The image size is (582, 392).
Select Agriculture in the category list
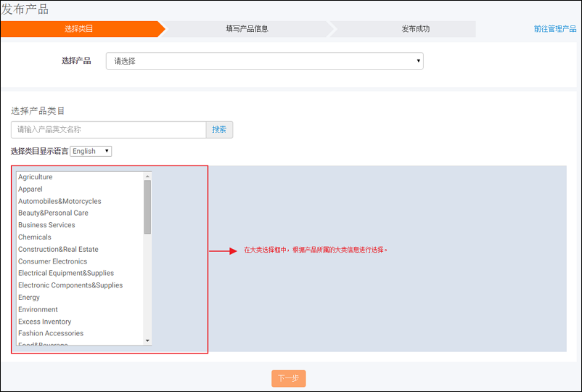click(x=36, y=177)
